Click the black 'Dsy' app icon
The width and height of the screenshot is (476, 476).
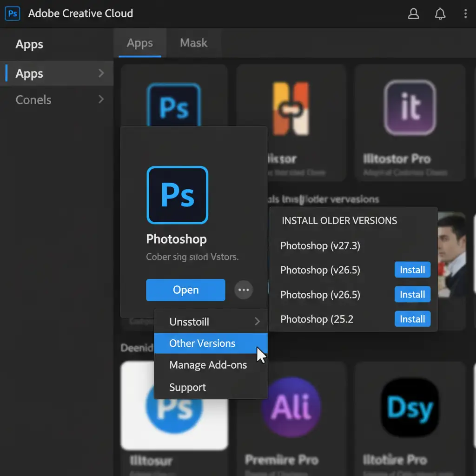coord(410,408)
